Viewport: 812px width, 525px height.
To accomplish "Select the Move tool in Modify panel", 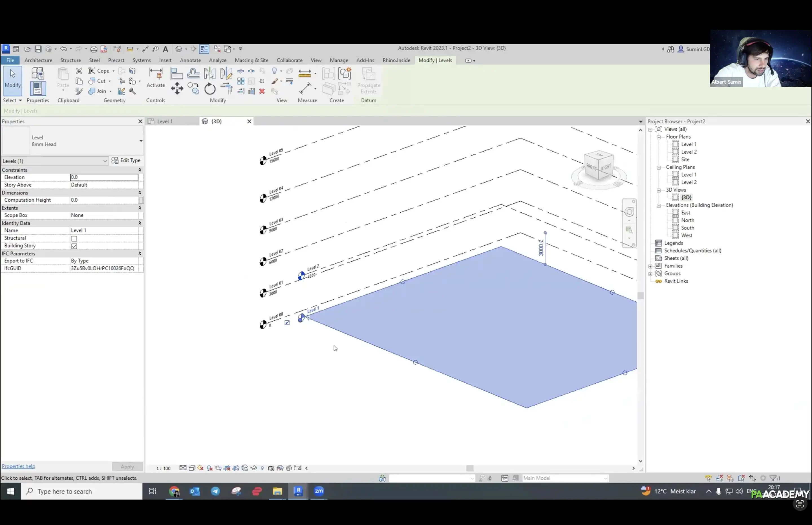I will pyautogui.click(x=177, y=89).
